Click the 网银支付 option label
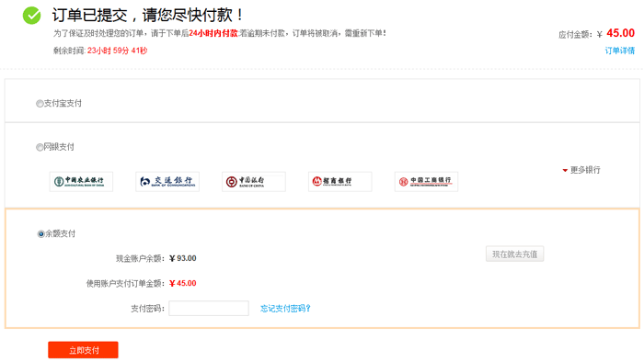 coord(59,147)
